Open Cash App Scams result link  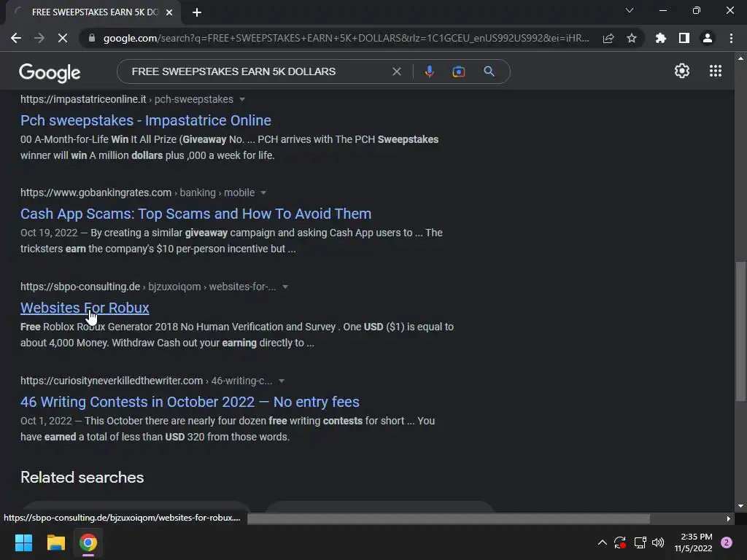click(196, 214)
